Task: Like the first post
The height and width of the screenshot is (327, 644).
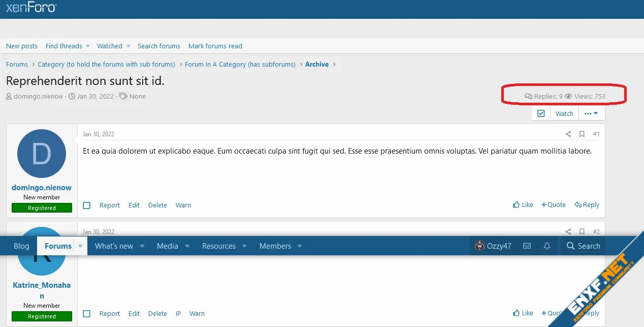Action: pyautogui.click(x=523, y=205)
